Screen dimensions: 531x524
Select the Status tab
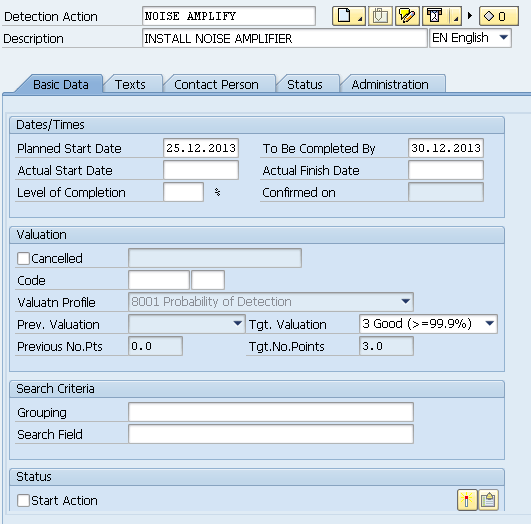[304, 84]
